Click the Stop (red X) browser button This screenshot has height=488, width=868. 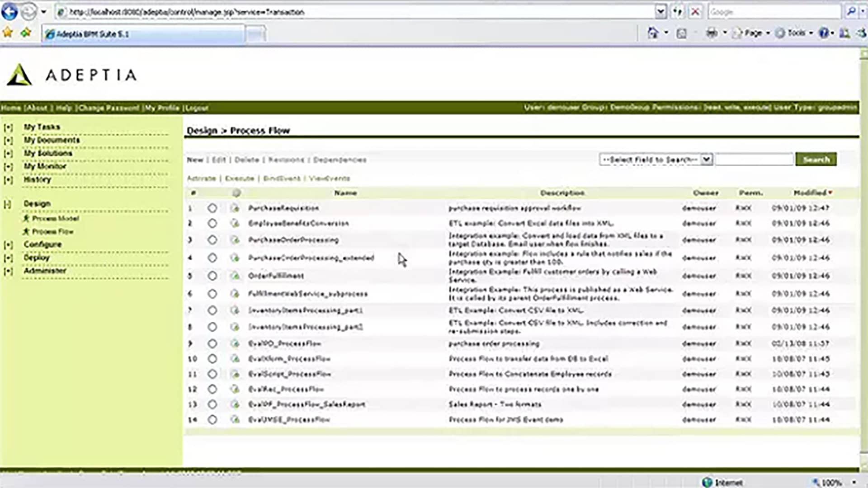tap(695, 12)
